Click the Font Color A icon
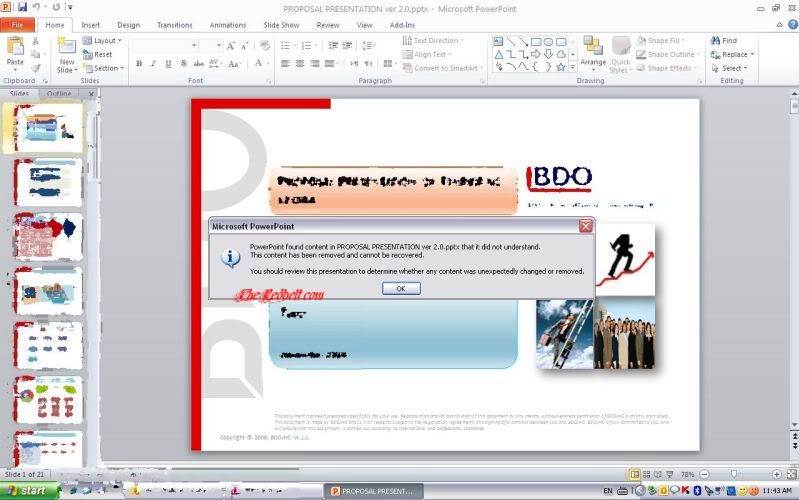799x500 pixels. point(260,63)
